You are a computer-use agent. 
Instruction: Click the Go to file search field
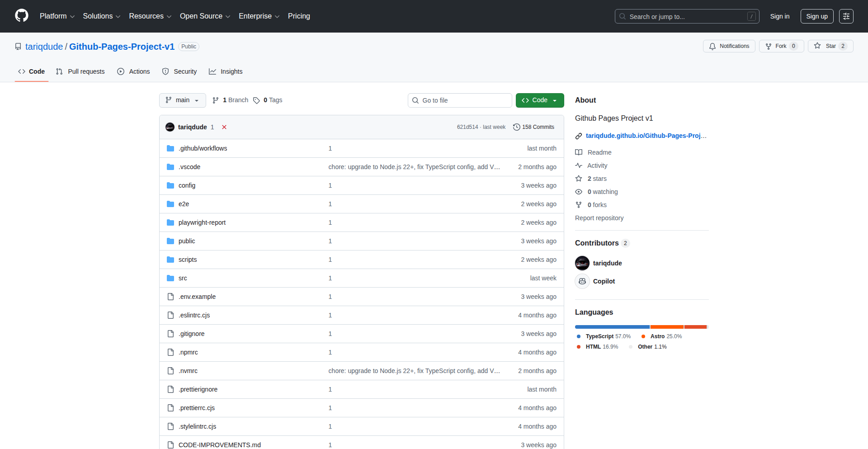[x=460, y=100]
